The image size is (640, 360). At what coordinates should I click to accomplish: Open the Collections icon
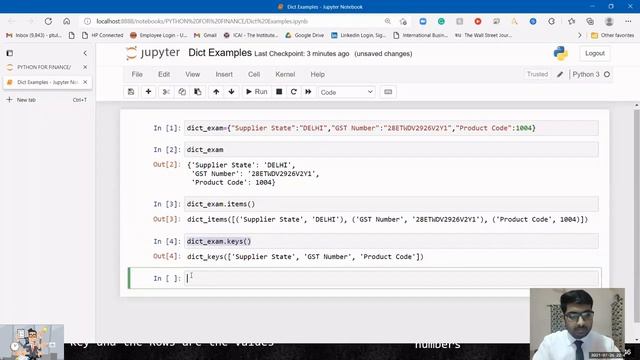(x=590, y=21)
